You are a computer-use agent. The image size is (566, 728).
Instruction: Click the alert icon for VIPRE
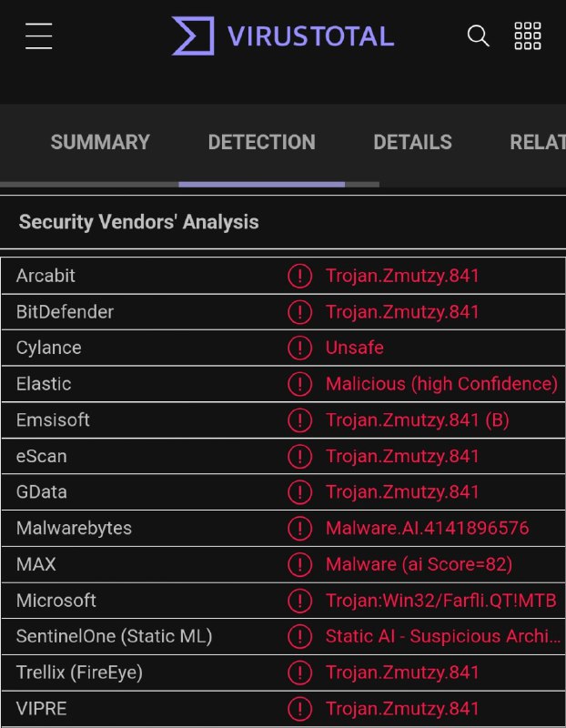tap(299, 709)
